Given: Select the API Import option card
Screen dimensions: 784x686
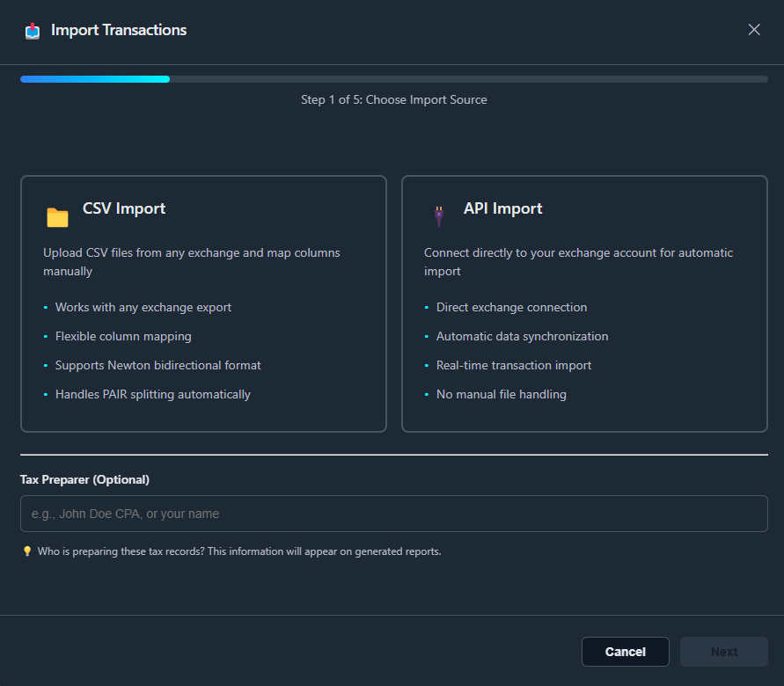Looking at the screenshot, I should (584, 303).
